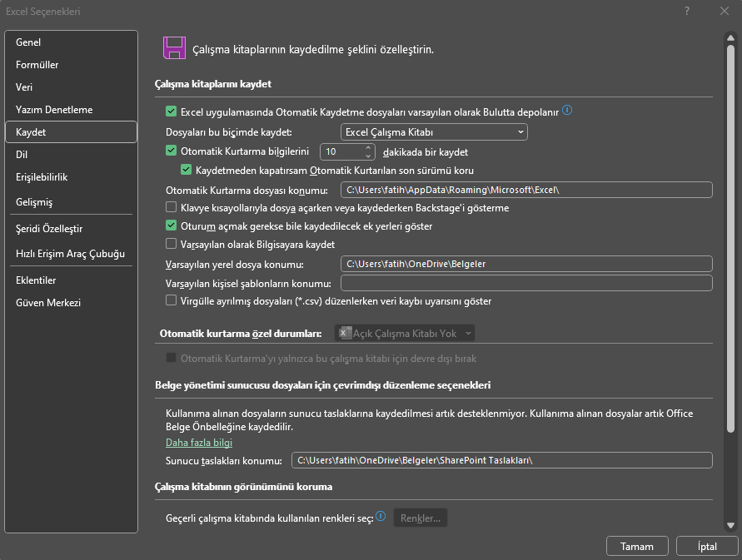The image size is (742, 560).
Task: Disable Oturum açmak gerekse bile ek yerleri göster
Action: point(171,225)
